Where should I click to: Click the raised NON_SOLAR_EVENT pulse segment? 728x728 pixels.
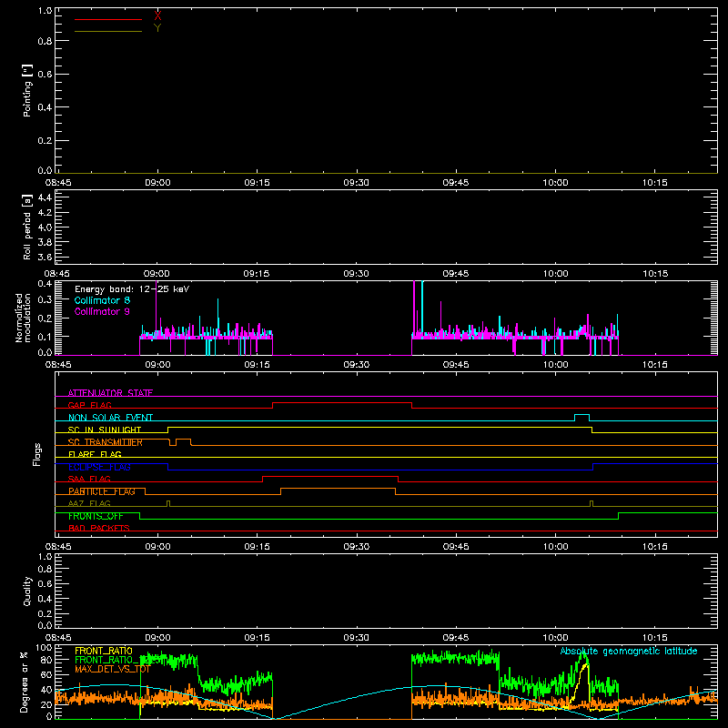582,415
